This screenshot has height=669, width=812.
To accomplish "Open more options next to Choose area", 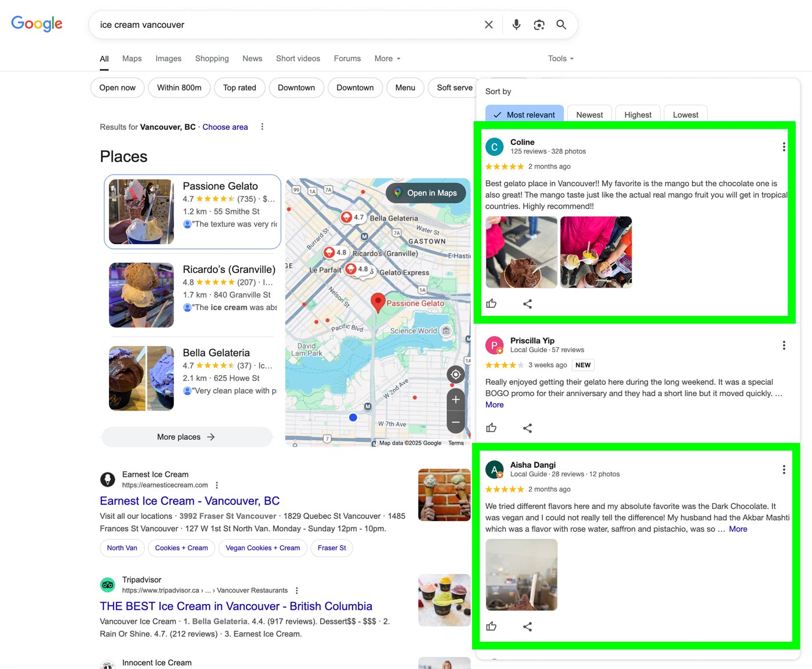I will pos(262,127).
